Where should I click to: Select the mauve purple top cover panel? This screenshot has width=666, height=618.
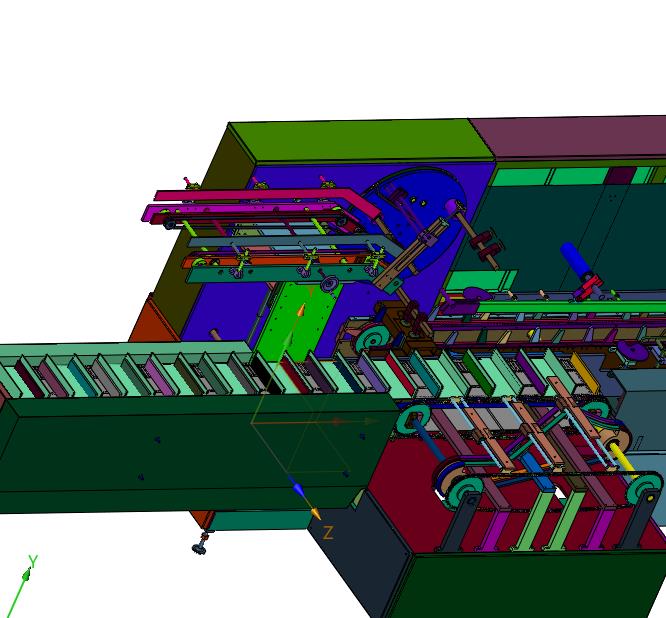[x=573, y=138]
